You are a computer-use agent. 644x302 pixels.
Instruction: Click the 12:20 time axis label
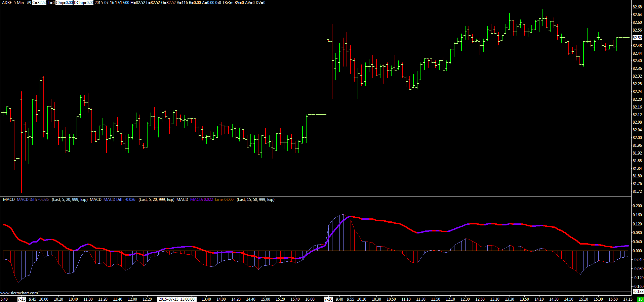147,299
